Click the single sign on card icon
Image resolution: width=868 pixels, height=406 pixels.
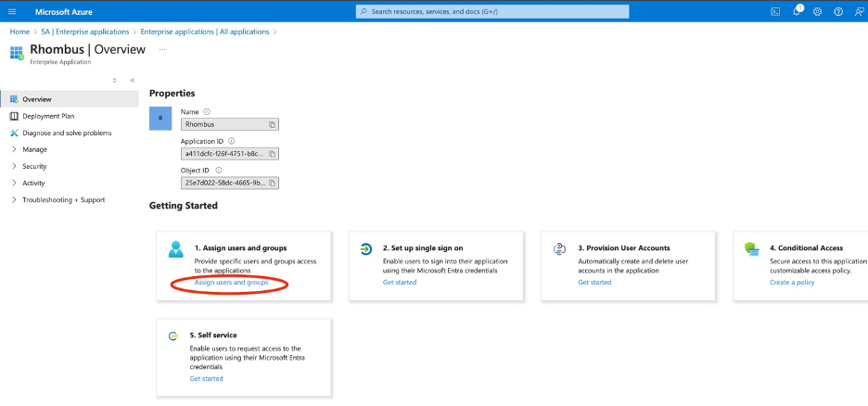366,249
